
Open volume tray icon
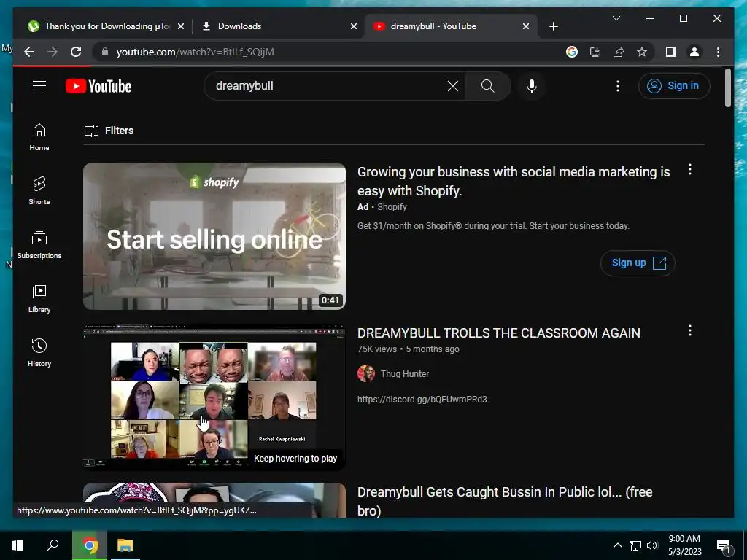coord(652,545)
